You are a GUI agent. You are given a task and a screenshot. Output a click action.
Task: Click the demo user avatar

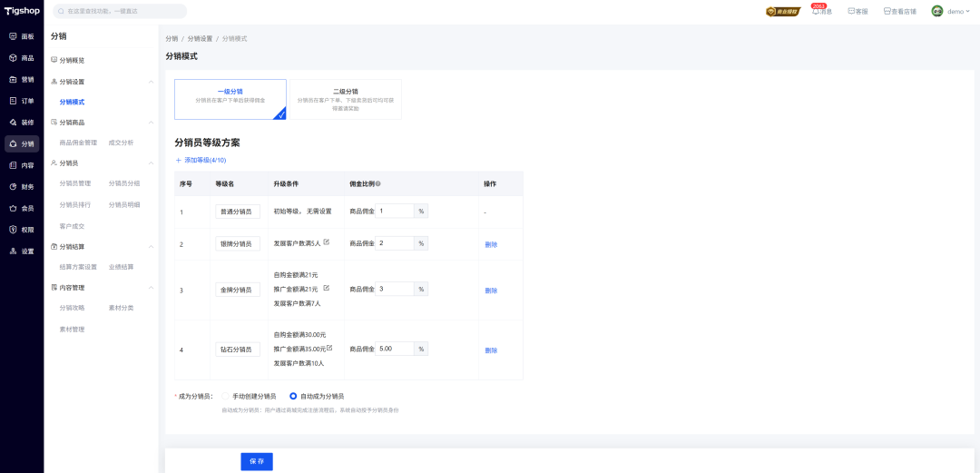[x=936, y=11]
